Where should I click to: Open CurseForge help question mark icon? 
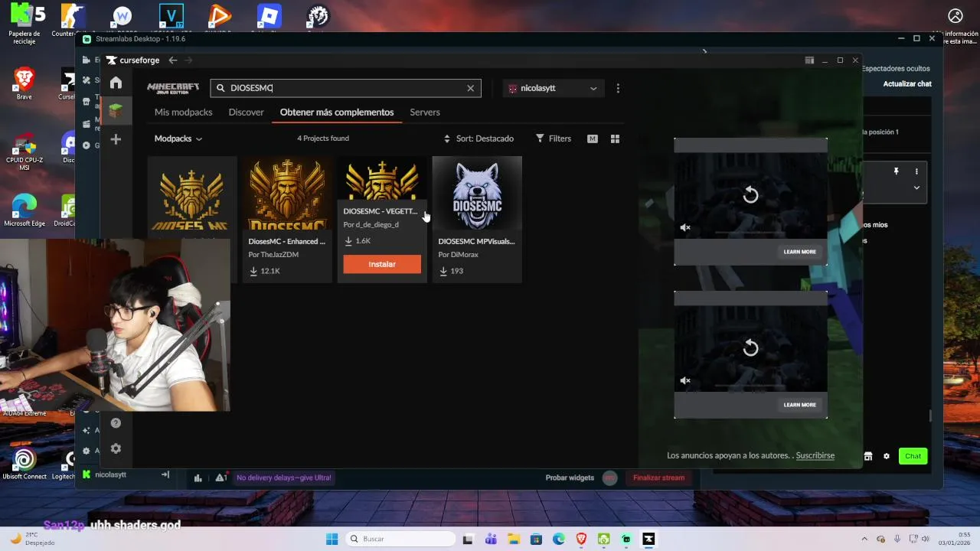(116, 422)
